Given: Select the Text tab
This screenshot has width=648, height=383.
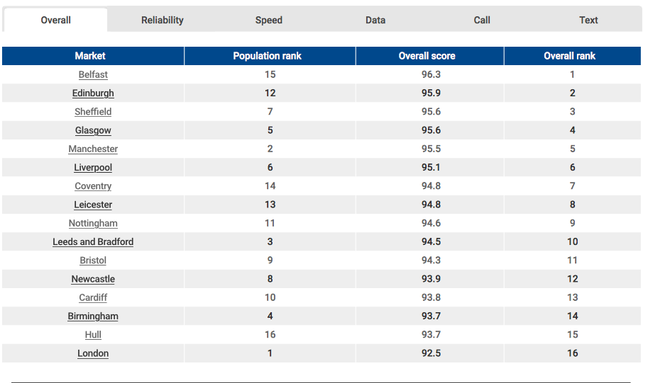Looking at the screenshot, I should (588, 20).
